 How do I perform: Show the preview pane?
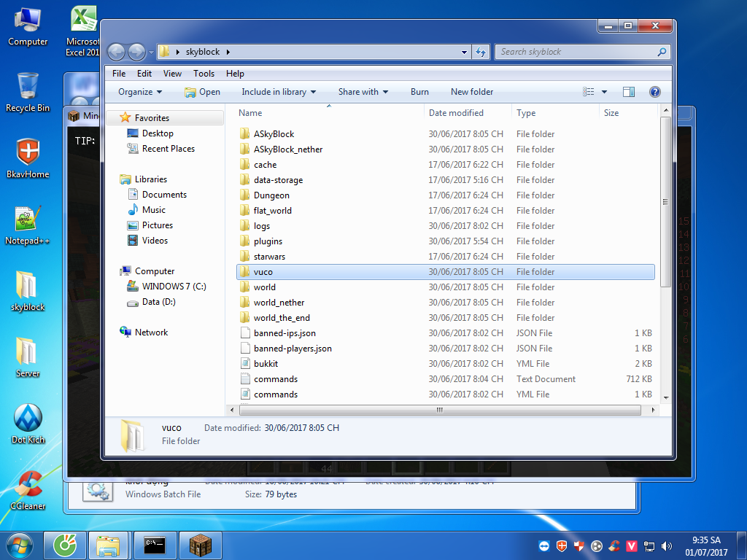point(628,92)
